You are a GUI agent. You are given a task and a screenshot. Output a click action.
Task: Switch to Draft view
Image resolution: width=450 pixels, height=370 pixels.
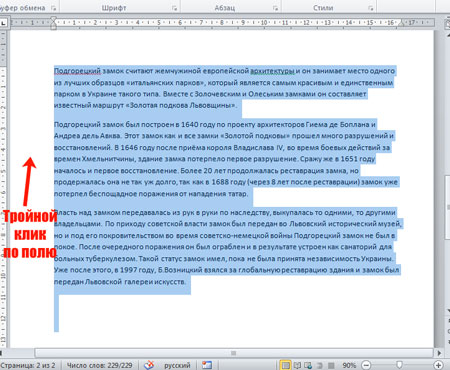tap(331, 365)
